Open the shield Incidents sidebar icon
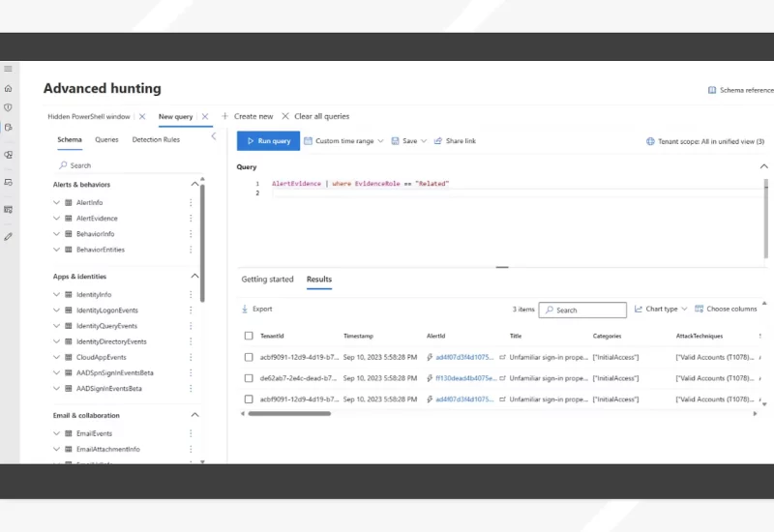Image resolution: width=774 pixels, height=532 pixels. (8, 107)
